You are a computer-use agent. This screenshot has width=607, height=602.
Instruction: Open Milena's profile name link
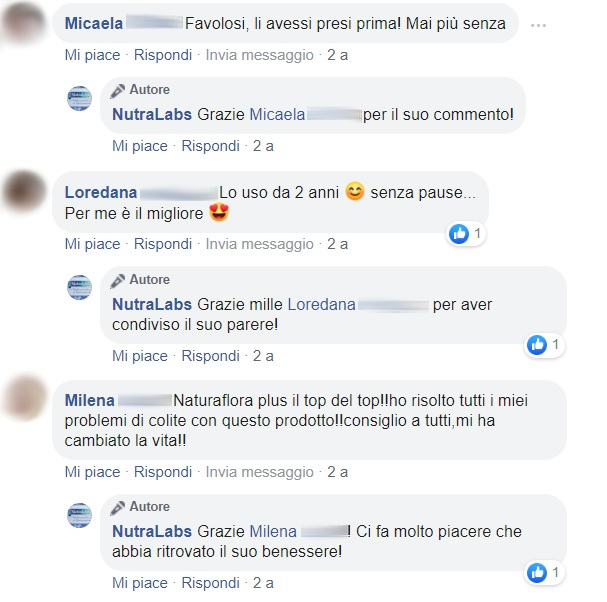(89, 400)
